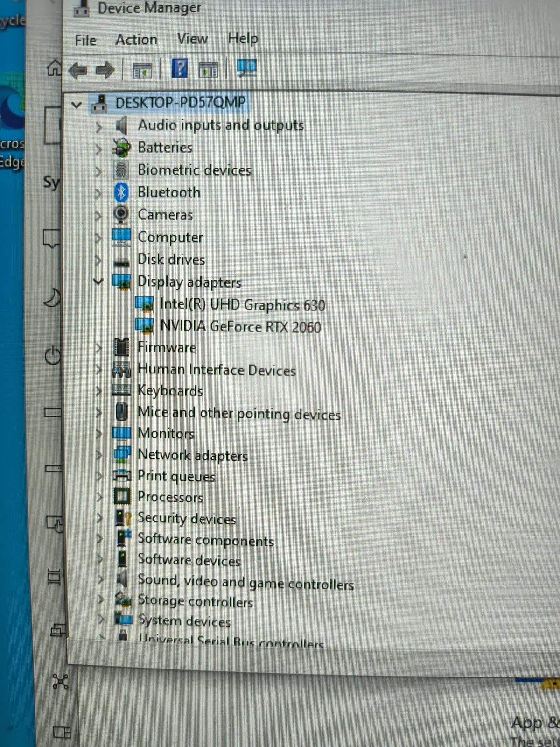The width and height of the screenshot is (560, 747).
Task: Open the Action menu
Action: tap(136, 40)
